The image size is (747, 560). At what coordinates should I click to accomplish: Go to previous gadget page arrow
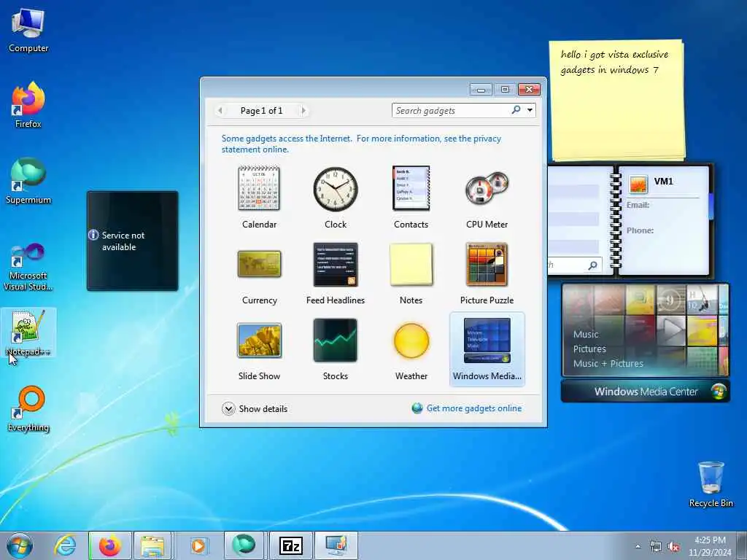tap(220, 111)
